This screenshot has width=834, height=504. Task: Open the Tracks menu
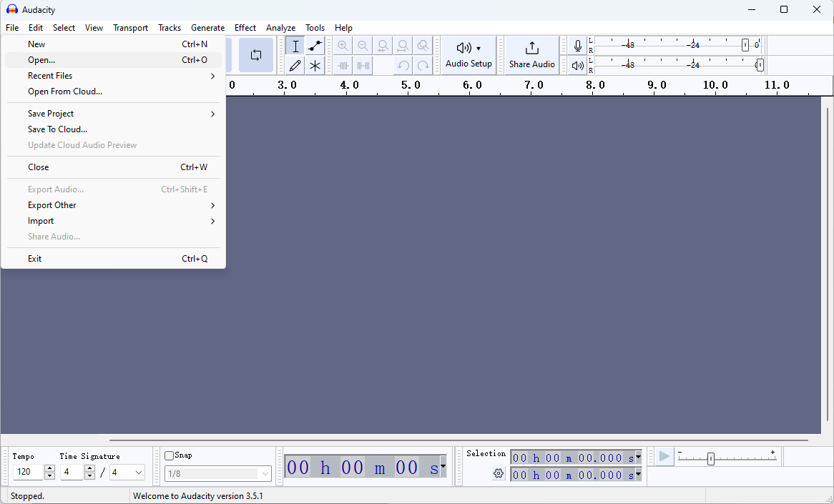tap(169, 28)
